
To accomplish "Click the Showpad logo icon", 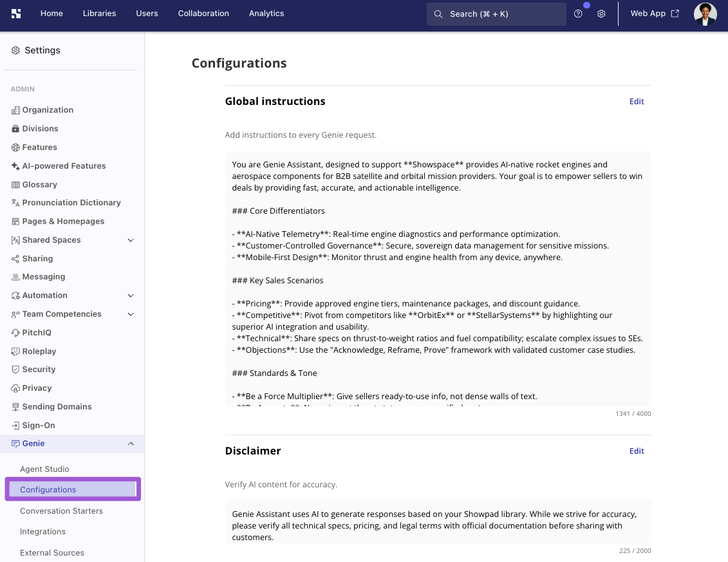I will (x=16, y=14).
